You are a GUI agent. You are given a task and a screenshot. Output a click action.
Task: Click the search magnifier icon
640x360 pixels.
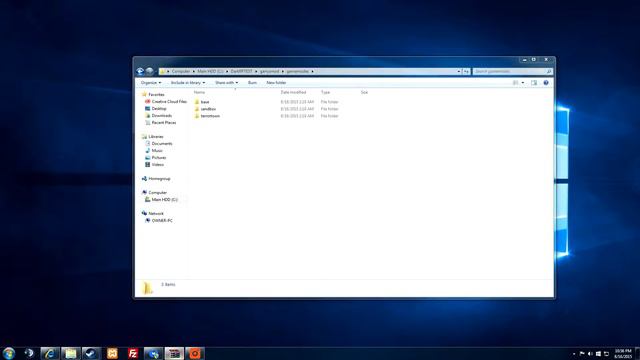click(549, 71)
